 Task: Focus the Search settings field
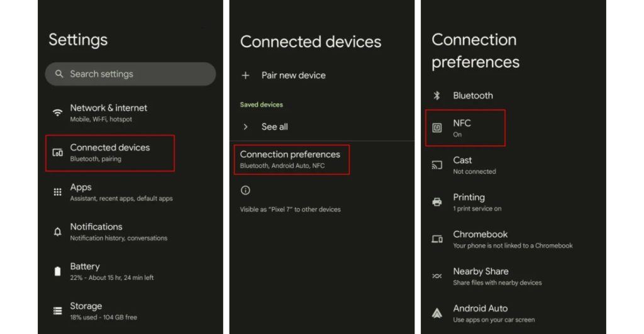tap(130, 74)
